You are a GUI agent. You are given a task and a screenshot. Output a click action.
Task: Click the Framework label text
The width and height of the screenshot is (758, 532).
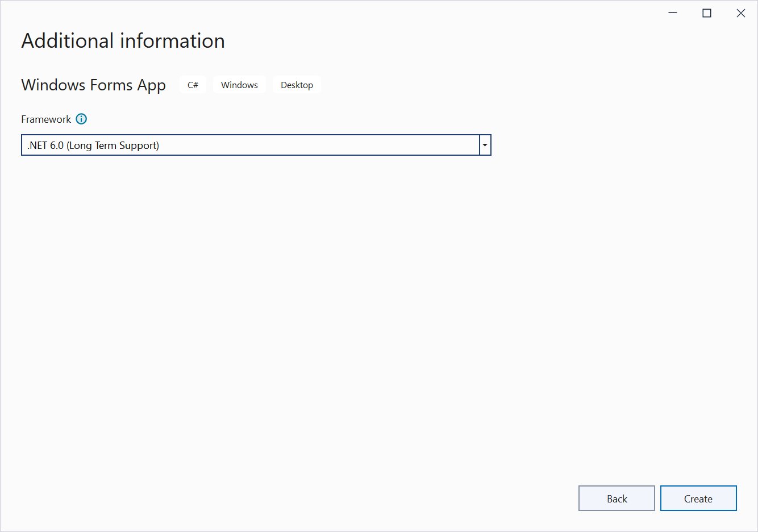coord(46,119)
